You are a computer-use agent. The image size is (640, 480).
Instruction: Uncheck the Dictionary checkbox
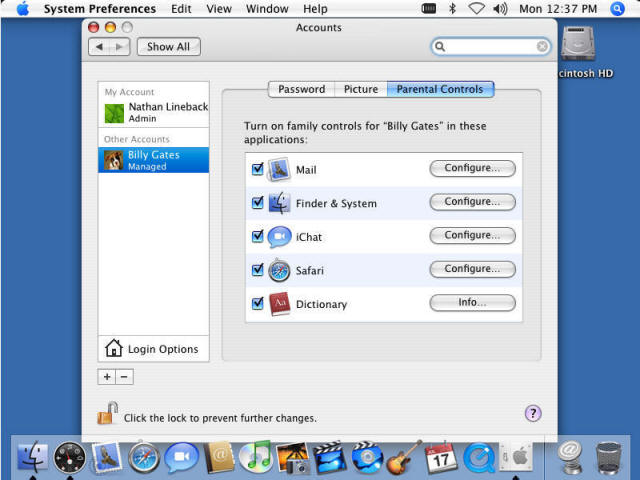pos(258,304)
